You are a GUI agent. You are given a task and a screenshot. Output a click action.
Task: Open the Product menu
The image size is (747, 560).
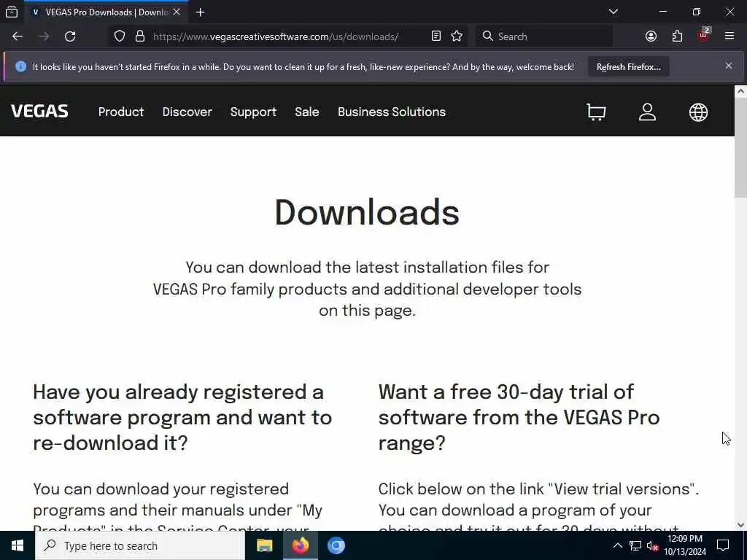(121, 112)
